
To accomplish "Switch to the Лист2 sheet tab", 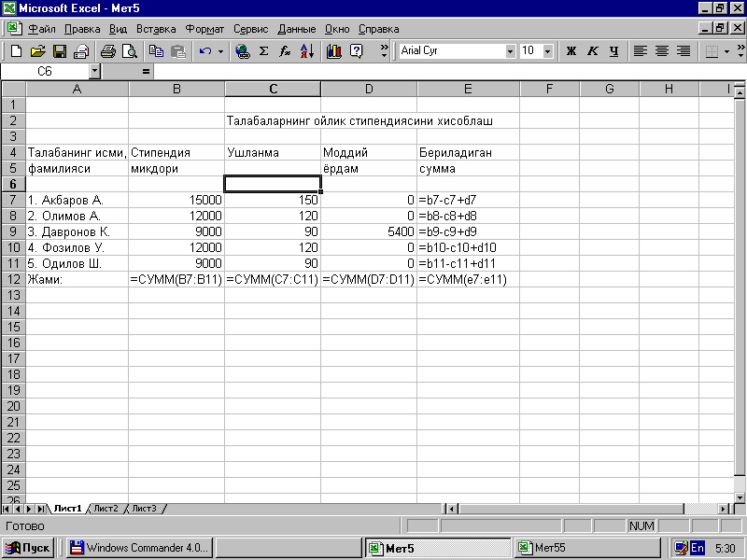I will [106, 509].
